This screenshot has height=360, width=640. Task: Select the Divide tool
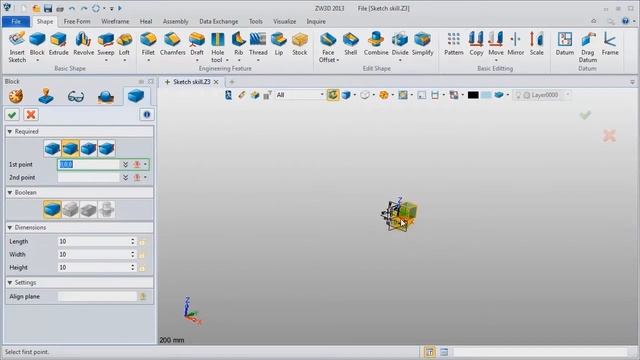[x=400, y=43]
